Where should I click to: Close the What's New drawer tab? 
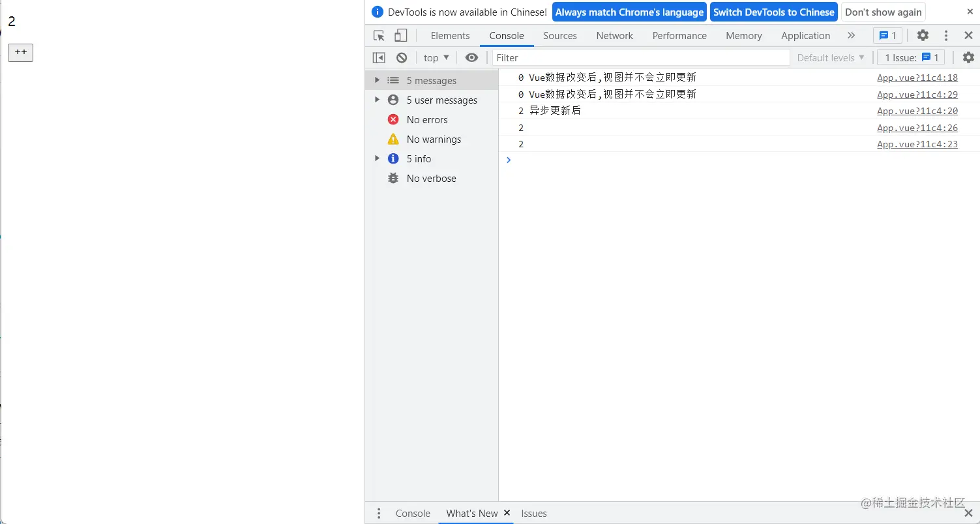(x=507, y=513)
